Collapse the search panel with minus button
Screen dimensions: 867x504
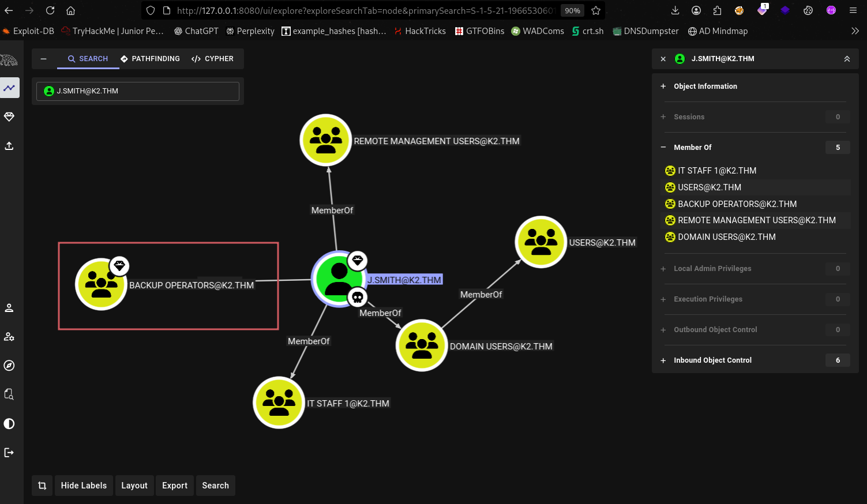click(x=43, y=59)
